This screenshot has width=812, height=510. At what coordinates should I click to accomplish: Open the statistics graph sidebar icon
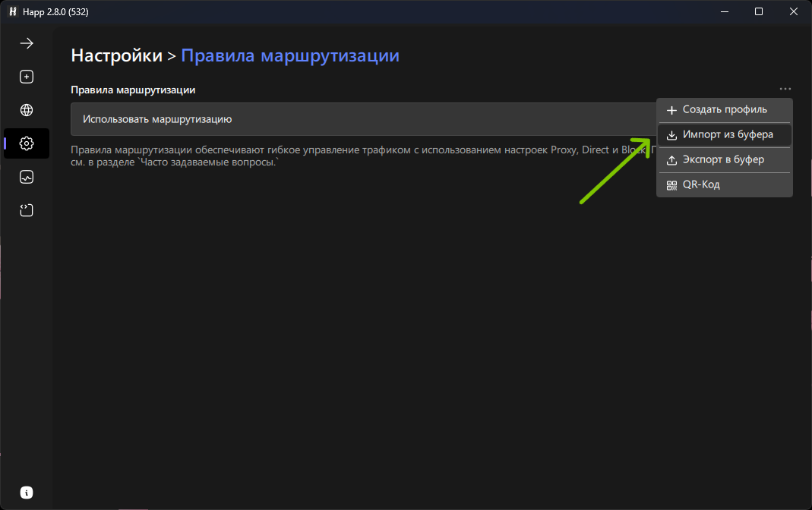tap(27, 177)
